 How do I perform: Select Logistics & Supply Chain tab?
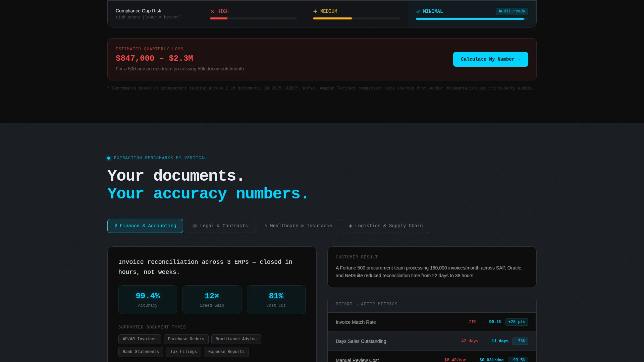tap(386, 226)
